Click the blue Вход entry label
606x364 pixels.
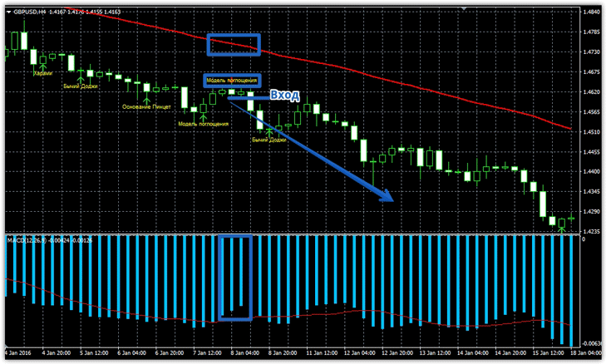[x=284, y=96]
